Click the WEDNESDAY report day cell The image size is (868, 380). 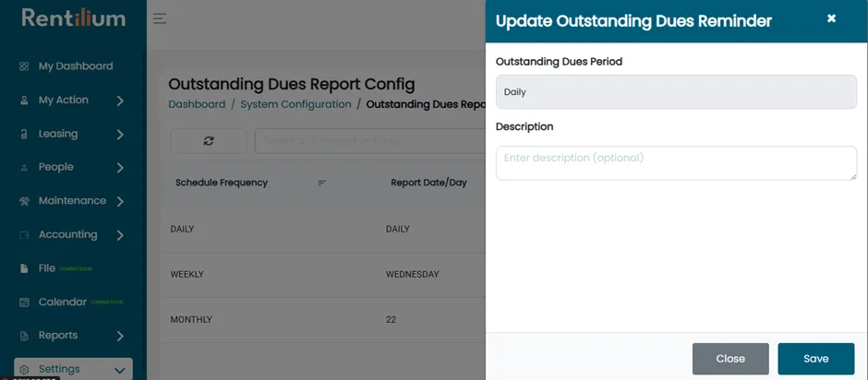coord(413,274)
